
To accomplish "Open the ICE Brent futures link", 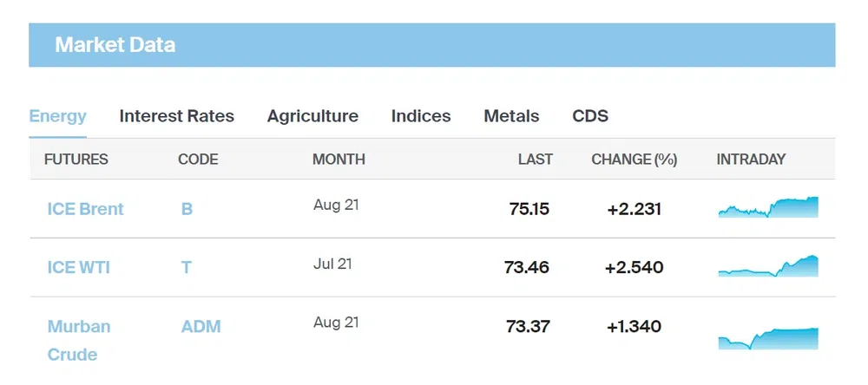I will pos(85,209).
